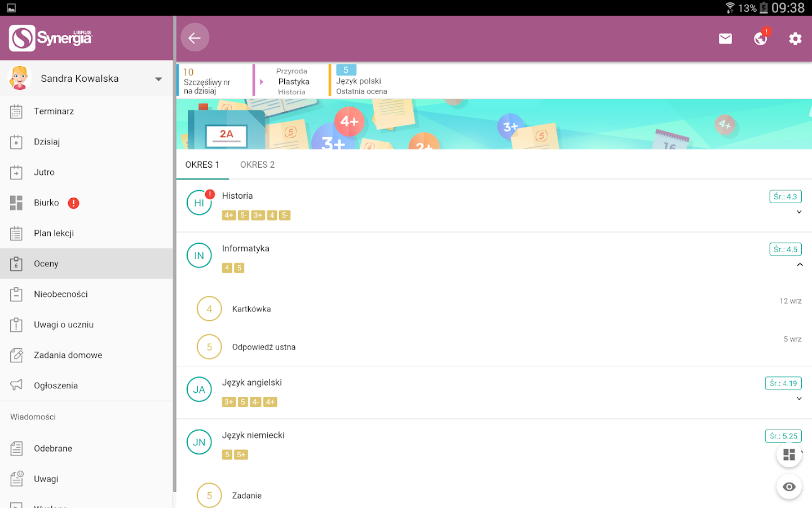The width and height of the screenshot is (812, 508).
Task: Open Dzisiaj in the sidebar
Action: point(87,142)
